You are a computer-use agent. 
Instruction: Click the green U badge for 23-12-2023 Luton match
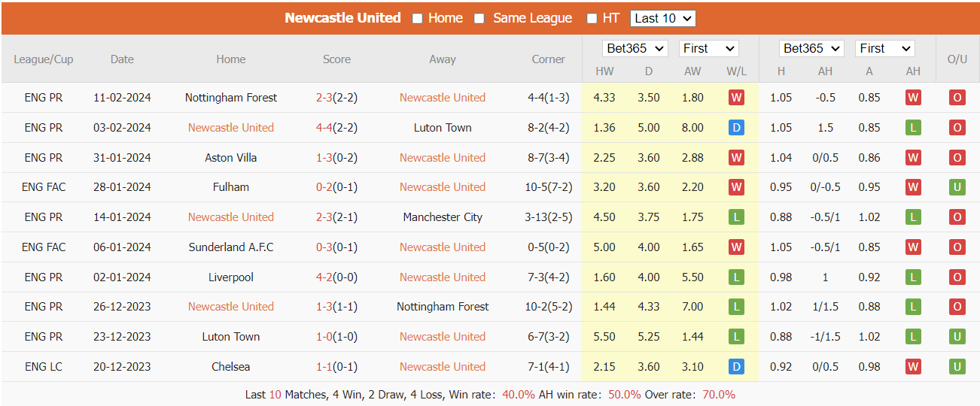957,337
